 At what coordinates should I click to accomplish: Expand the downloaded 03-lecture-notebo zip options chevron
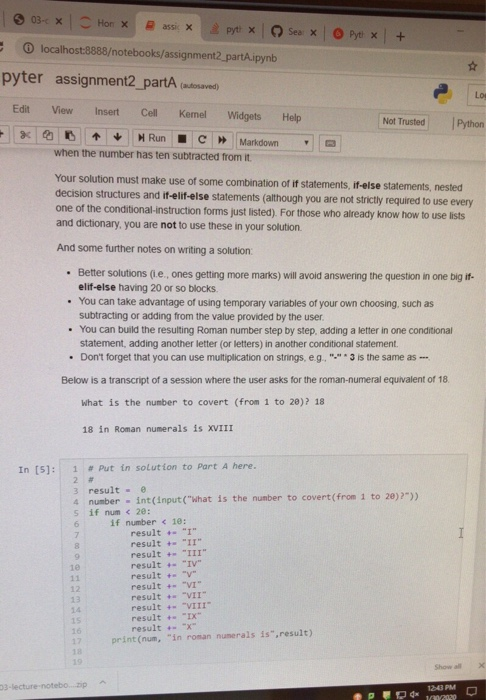[103, 683]
